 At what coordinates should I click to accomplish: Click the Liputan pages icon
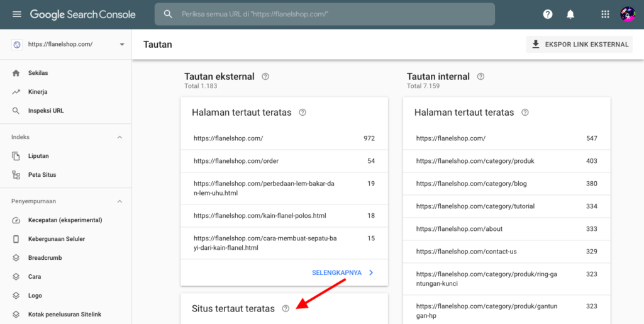coord(16,156)
